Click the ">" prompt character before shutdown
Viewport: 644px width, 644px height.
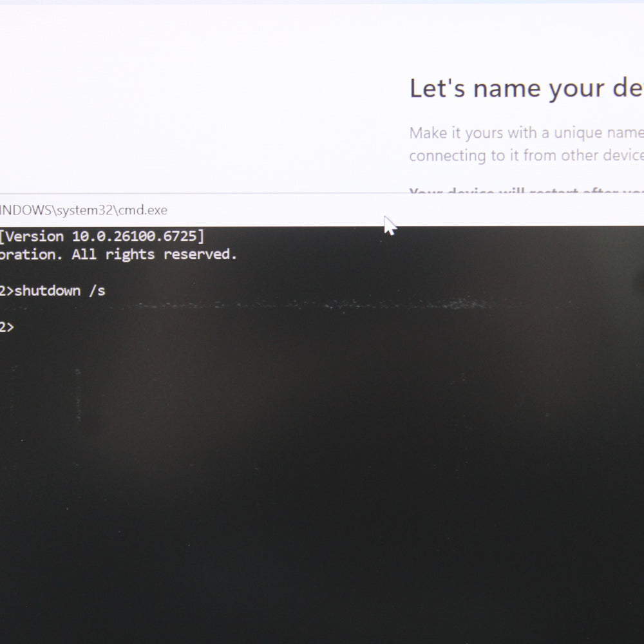click(10, 291)
